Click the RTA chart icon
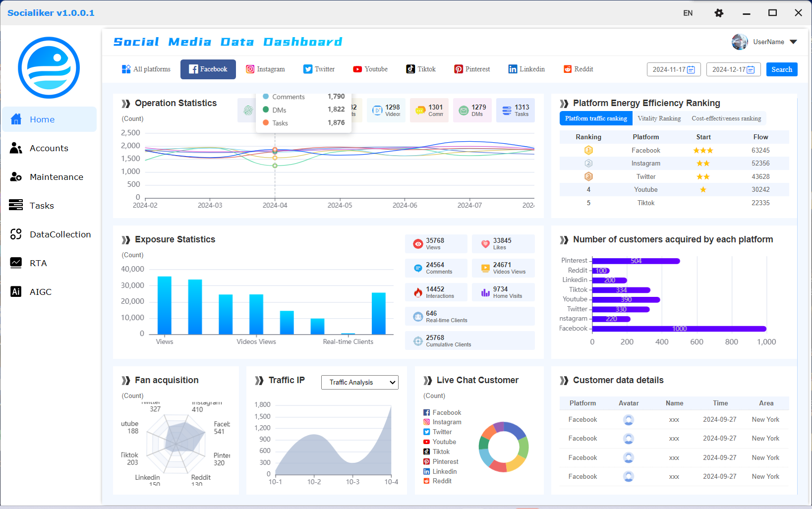The height and width of the screenshot is (509, 812). point(16,263)
